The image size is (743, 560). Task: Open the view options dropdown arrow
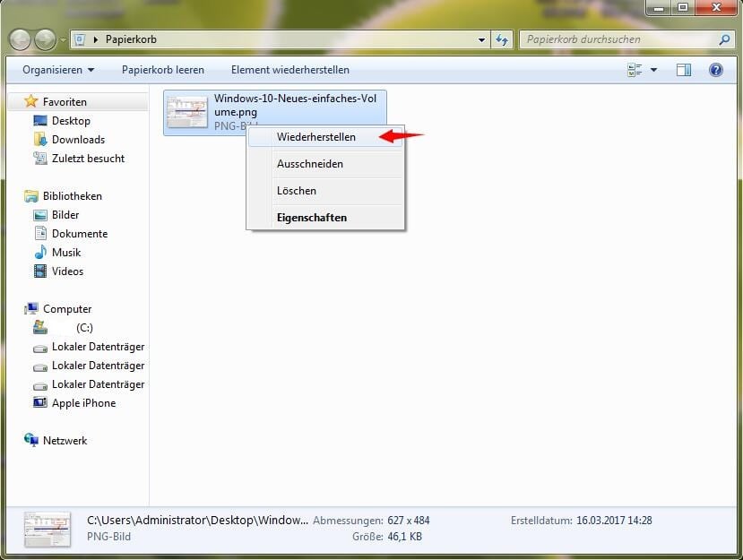point(653,70)
